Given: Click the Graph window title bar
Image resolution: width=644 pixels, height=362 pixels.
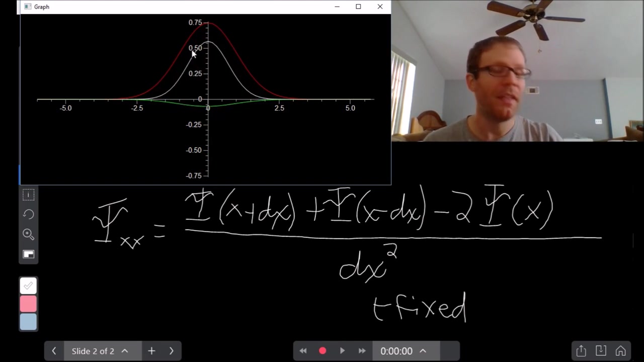Looking at the screenshot, I should click(x=151, y=7).
